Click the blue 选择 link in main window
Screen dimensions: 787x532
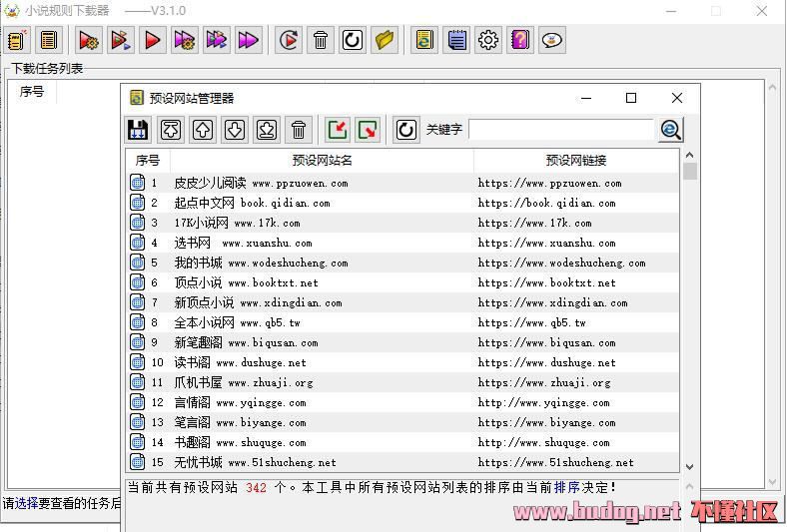27,503
